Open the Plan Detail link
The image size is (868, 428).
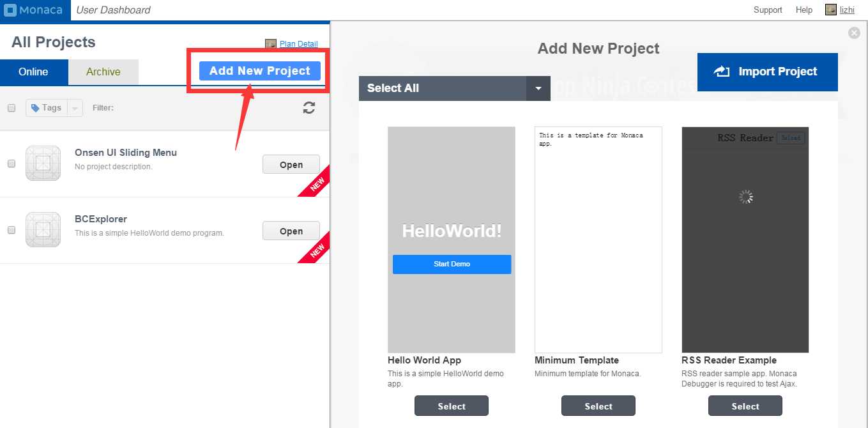click(x=299, y=44)
